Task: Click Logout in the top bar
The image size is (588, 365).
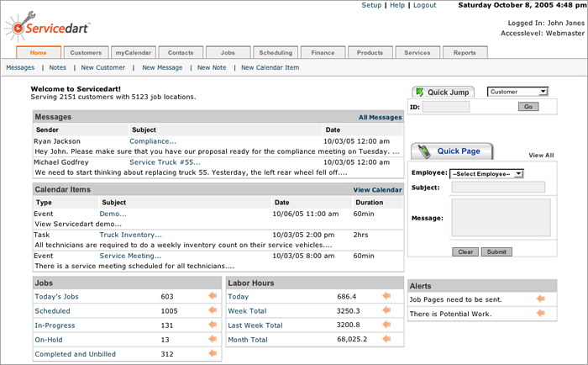Action: pyautogui.click(x=424, y=5)
